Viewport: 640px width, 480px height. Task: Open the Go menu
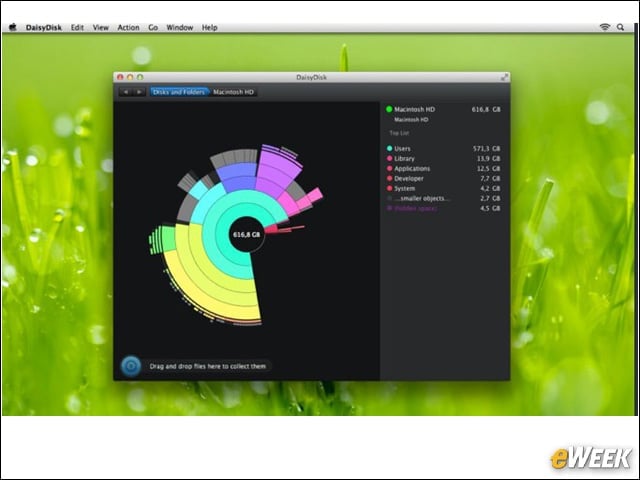tap(153, 27)
